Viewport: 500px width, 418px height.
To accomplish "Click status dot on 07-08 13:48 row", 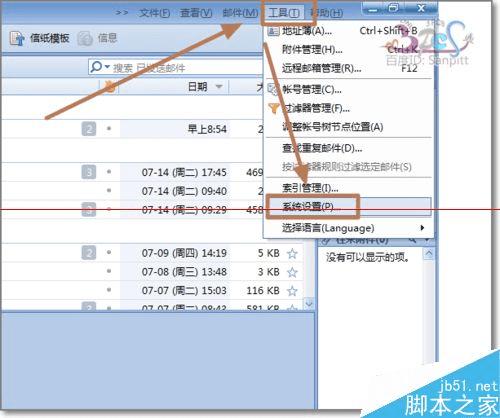I will pyautogui.click(x=109, y=271).
